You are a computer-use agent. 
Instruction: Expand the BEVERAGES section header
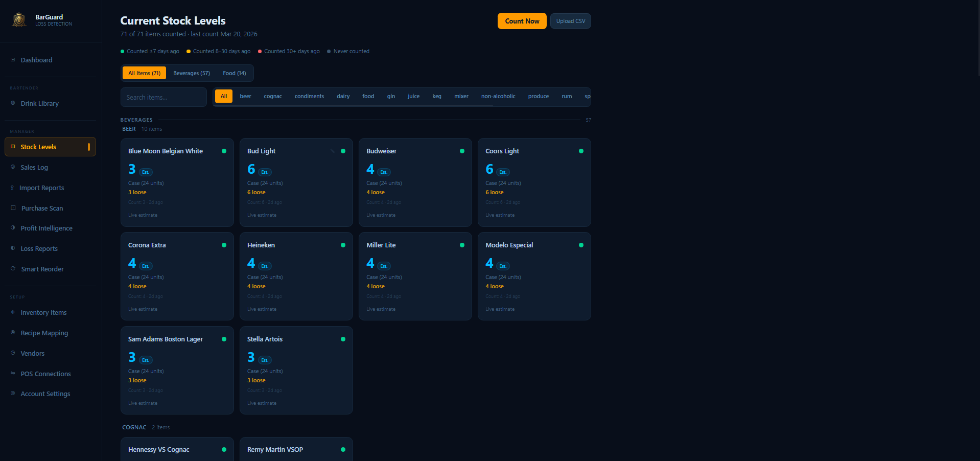pos(136,119)
